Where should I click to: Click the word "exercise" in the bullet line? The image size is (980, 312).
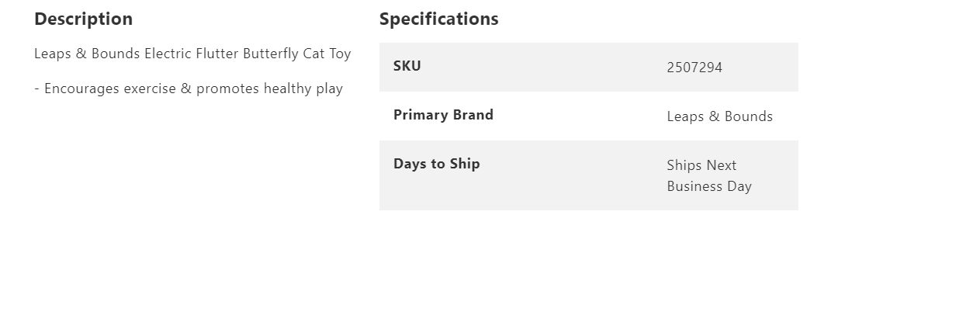click(x=150, y=88)
